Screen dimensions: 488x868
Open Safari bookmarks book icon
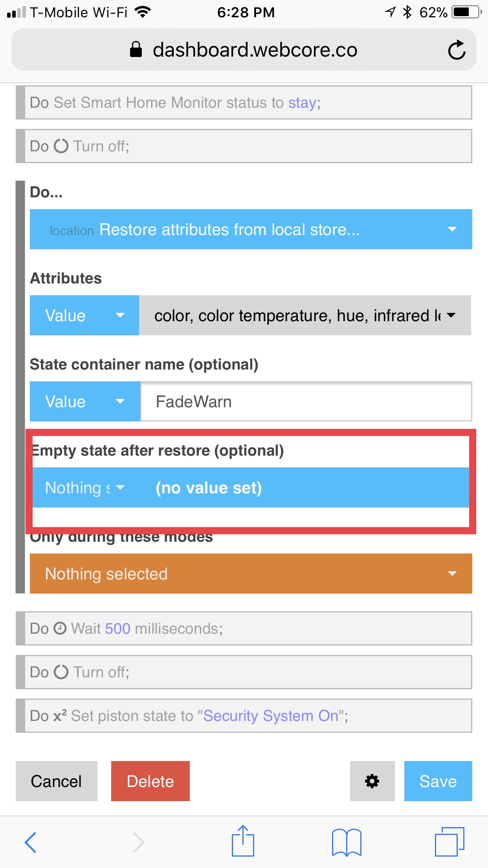coord(347,842)
